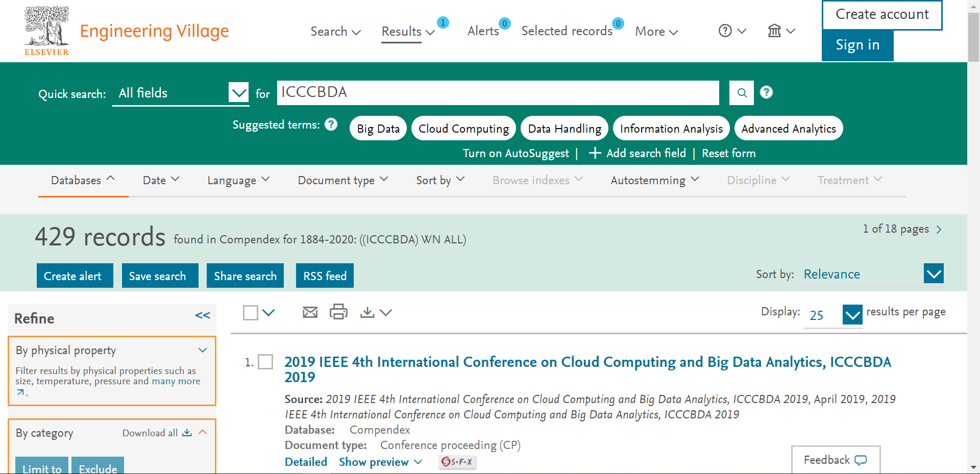Open the help menu question icon
The width and height of the screenshot is (980, 474).
point(725,31)
